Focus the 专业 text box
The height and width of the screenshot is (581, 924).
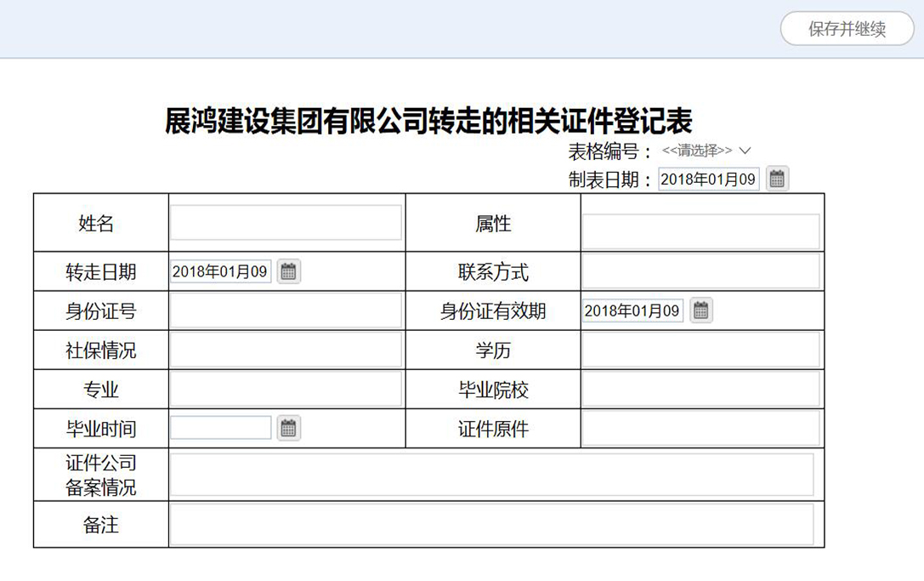point(286,390)
